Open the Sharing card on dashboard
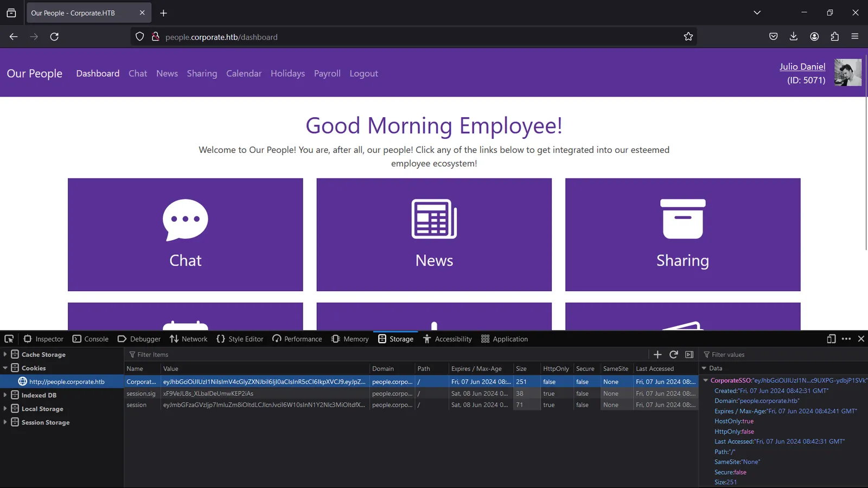 coord(683,235)
